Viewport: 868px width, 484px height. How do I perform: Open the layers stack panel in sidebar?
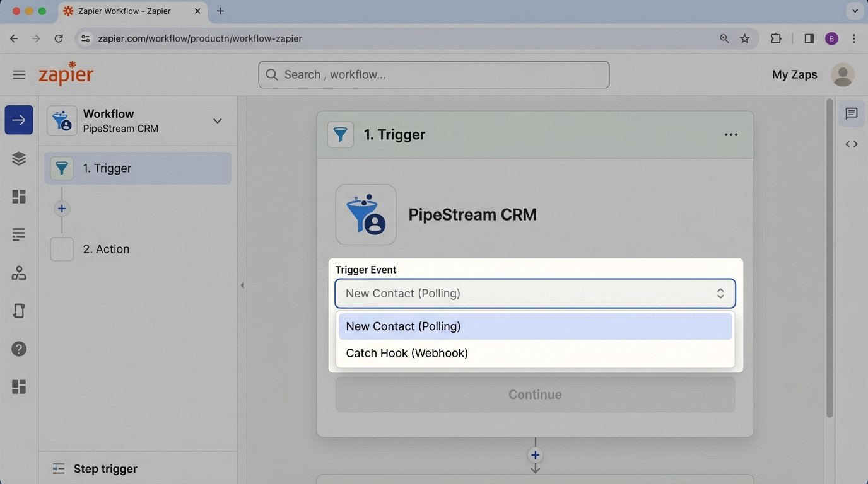pos(19,158)
